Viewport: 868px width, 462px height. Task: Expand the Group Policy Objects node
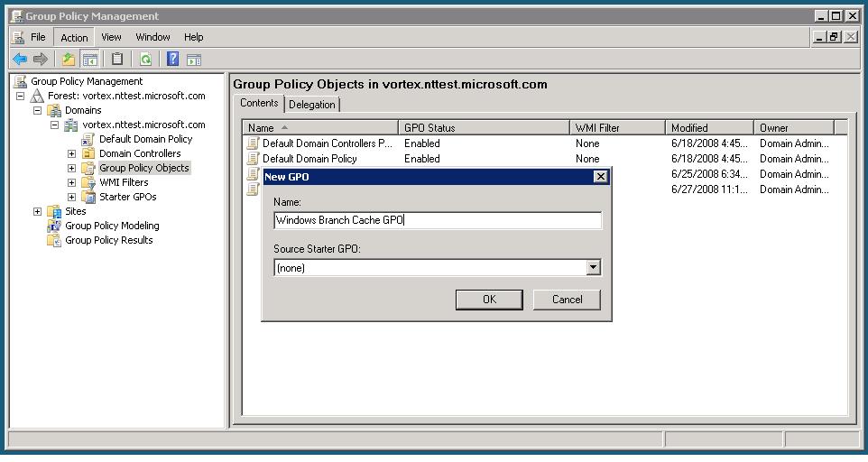pos(72,168)
